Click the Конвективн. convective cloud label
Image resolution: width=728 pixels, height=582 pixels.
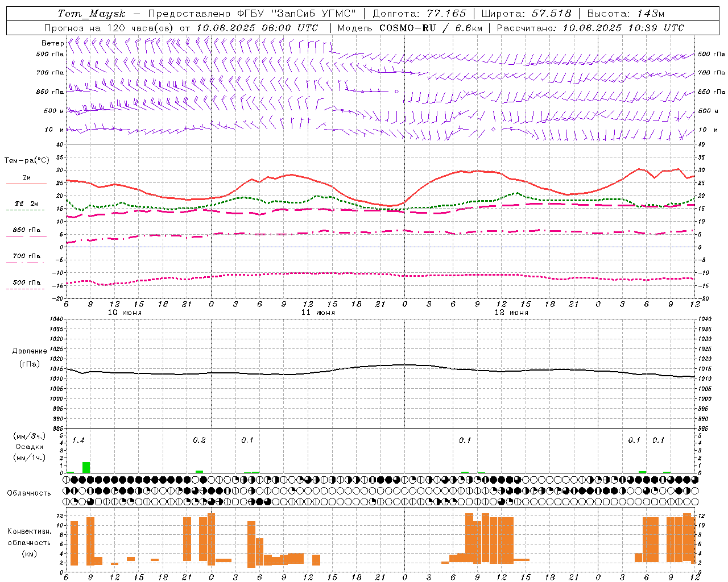click(29, 531)
